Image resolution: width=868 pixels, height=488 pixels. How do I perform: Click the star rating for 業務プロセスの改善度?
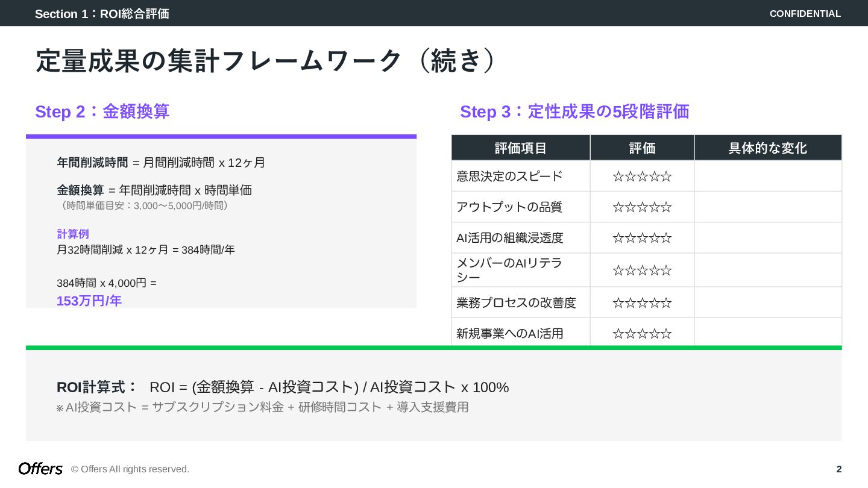[642, 303]
